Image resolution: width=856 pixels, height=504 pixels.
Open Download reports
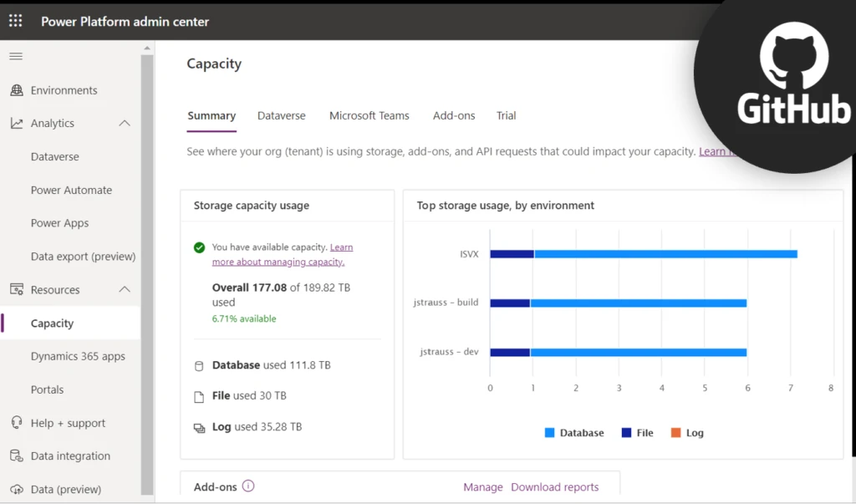pyautogui.click(x=554, y=486)
